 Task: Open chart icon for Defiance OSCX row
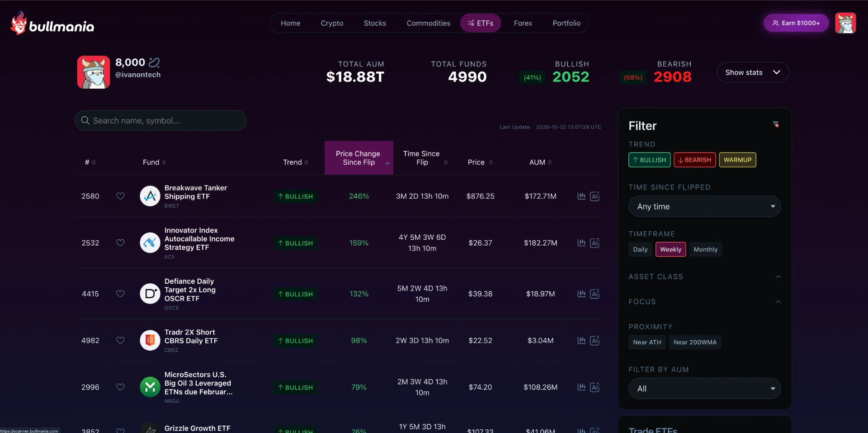point(581,294)
